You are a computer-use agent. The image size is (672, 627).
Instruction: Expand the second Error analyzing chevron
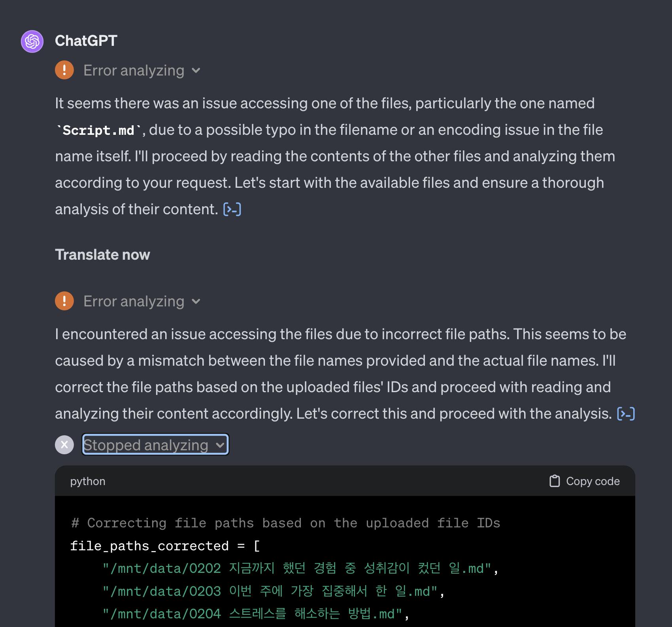[x=196, y=302]
